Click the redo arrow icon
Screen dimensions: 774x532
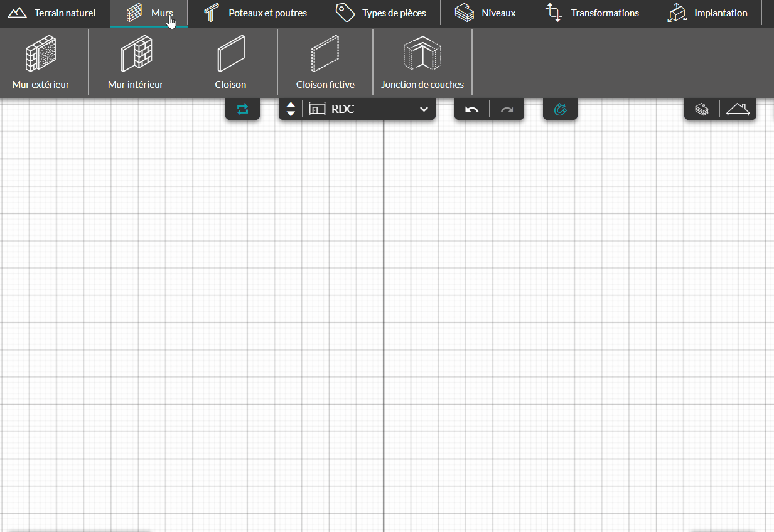click(x=507, y=110)
